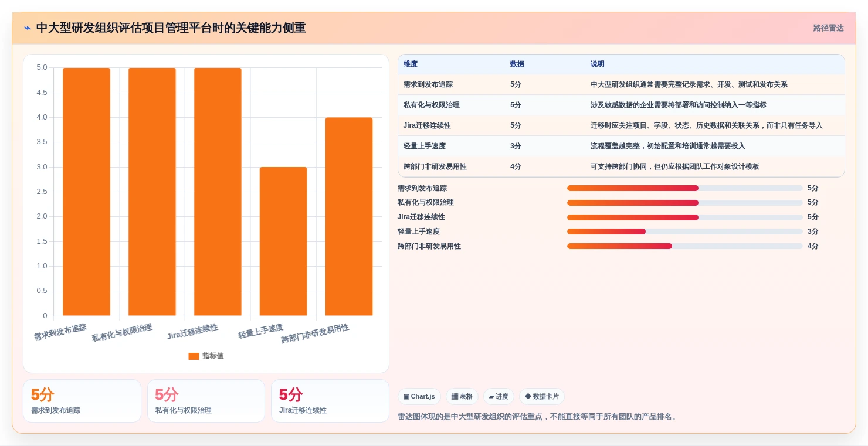
Task: Click the 私有化与权限治理 bar in the chart
Action: (x=152, y=192)
